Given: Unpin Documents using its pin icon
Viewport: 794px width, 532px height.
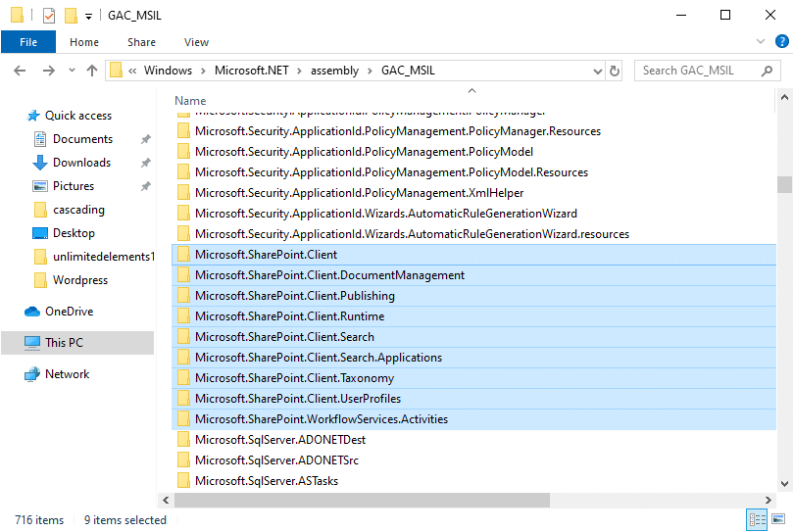Looking at the screenshot, I should coord(145,139).
